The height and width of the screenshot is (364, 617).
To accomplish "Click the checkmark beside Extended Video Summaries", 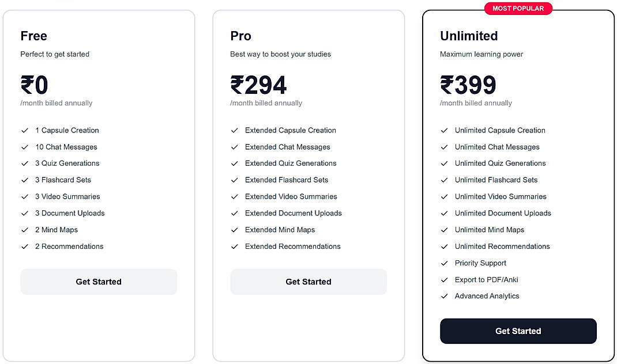I will click(235, 196).
